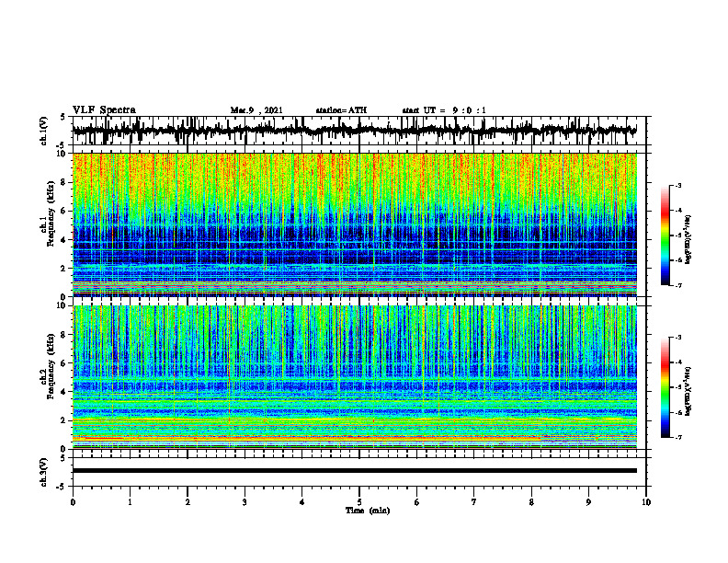Click the "-5" tick on the ch.3(V) axis
This screenshot has height=563, width=728.
click(x=62, y=487)
